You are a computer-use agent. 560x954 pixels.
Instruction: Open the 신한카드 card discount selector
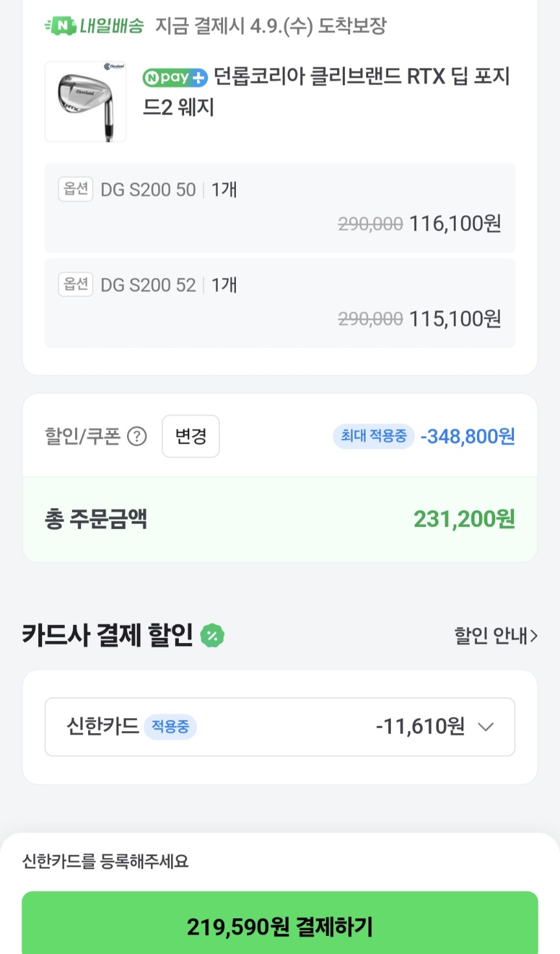point(279,727)
